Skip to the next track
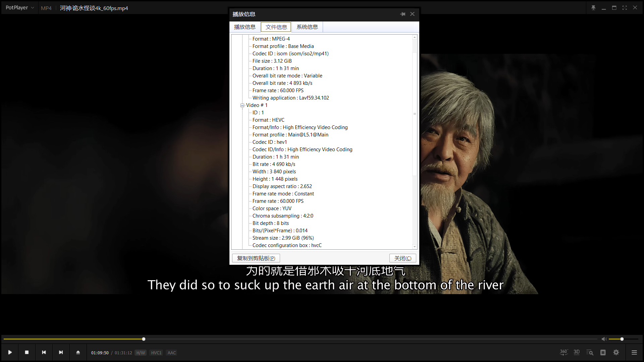This screenshot has height=362, width=644. tap(61, 352)
